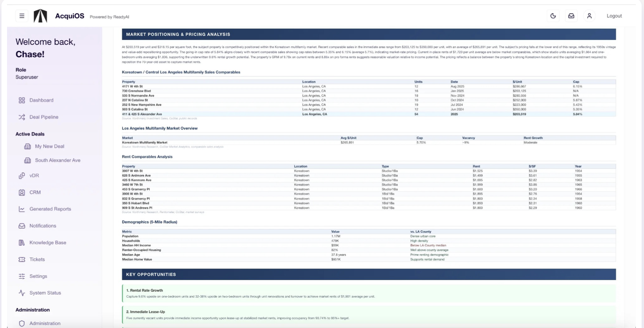Open the user profile icon

click(x=589, y=16)
